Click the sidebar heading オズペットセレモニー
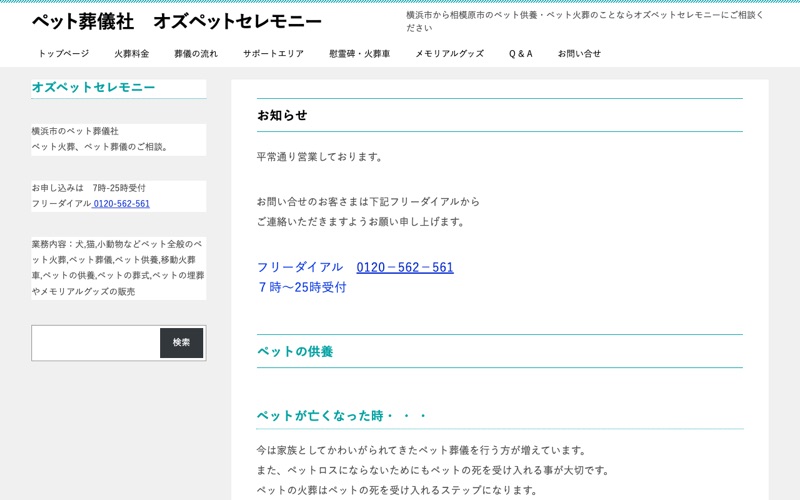This screenshot has height=500, width=800. coord(93,87)
